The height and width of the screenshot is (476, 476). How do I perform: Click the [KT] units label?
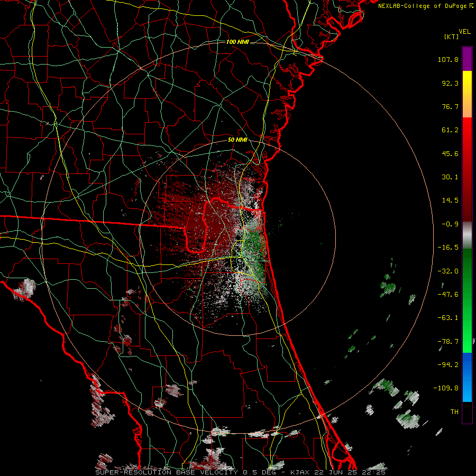[x=451, y=36]
